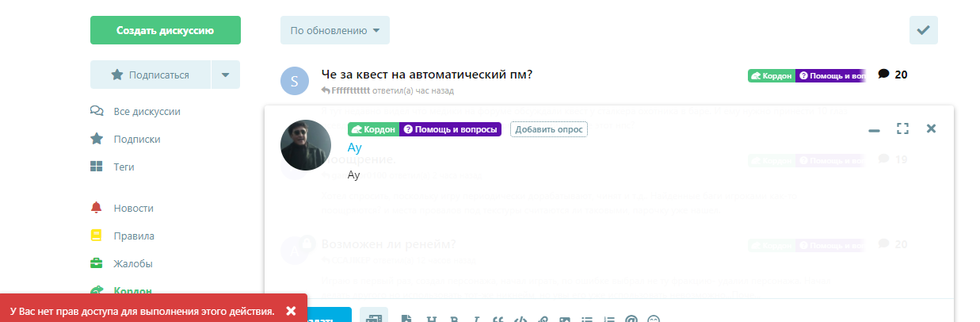The height and width of the screenshot is (322, 980).
Task: Open Ffffffttttt's latest reply link
Action: [387, 91]
